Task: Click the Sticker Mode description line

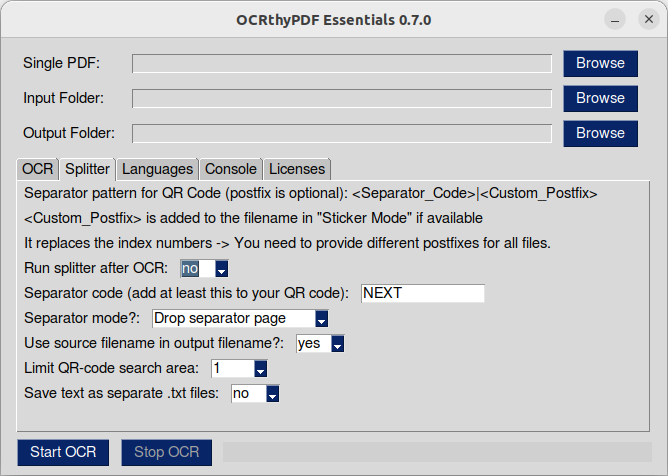Action: tap(253, 218)
